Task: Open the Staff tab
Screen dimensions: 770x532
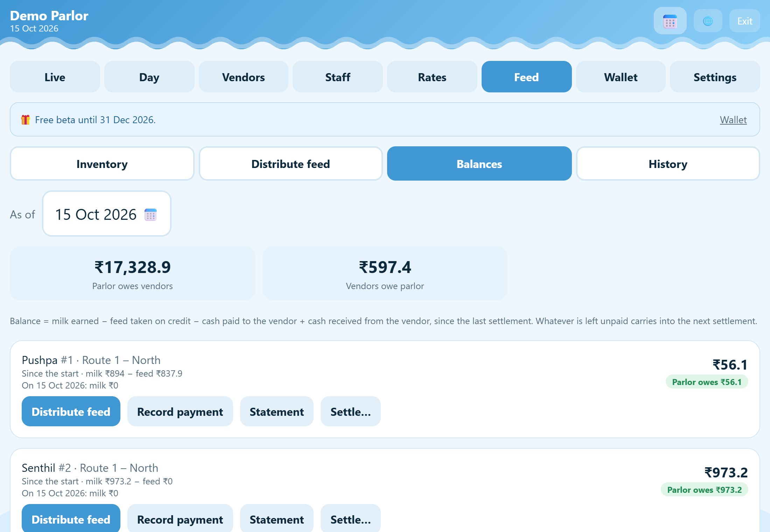Action: 338,77
